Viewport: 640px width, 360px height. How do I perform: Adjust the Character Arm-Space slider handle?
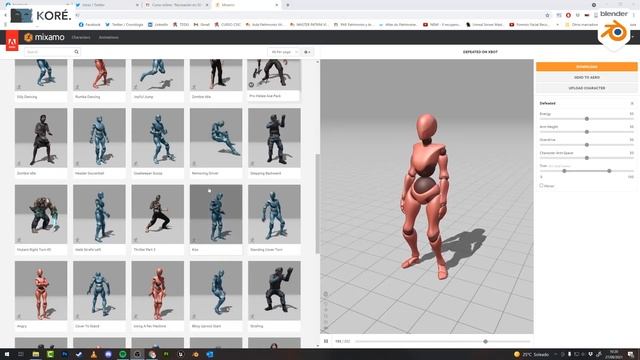point(587,158)
